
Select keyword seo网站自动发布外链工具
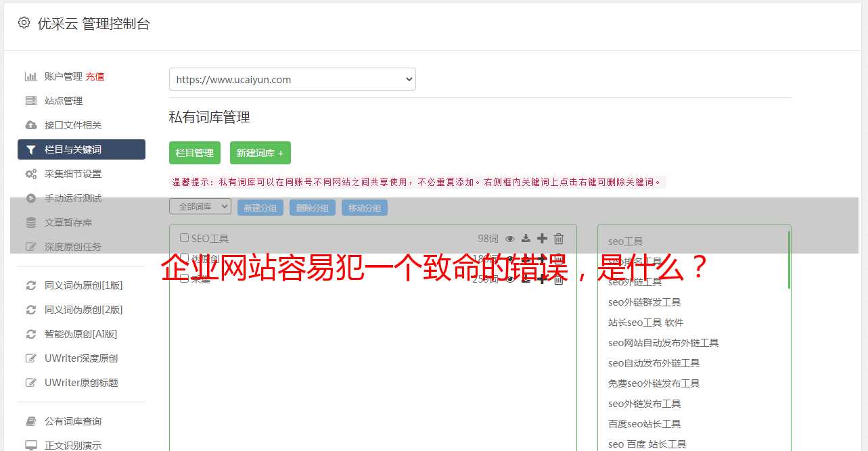click(664, 343)
